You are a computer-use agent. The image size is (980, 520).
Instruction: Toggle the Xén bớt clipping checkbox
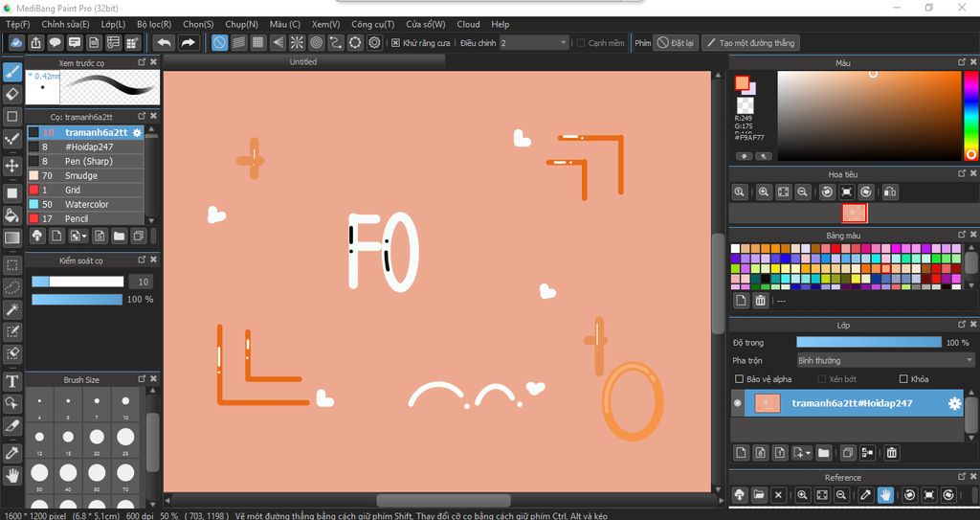point(822,378)
